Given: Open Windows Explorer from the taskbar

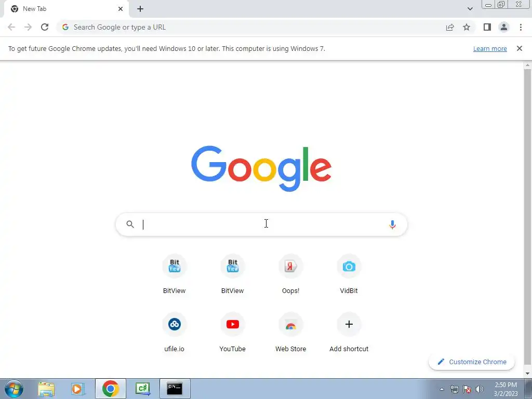Looking at the screenshot, I should coord(46,389).
